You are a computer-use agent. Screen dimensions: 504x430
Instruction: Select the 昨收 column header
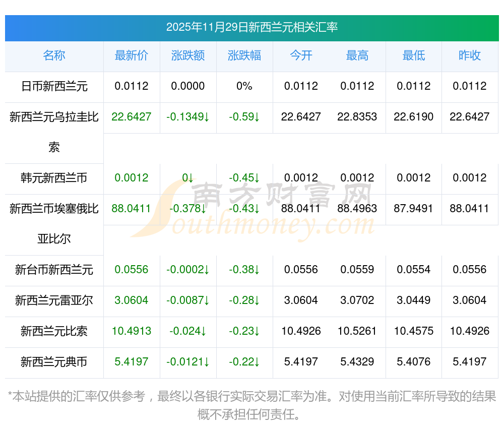(x=469, y=55)
